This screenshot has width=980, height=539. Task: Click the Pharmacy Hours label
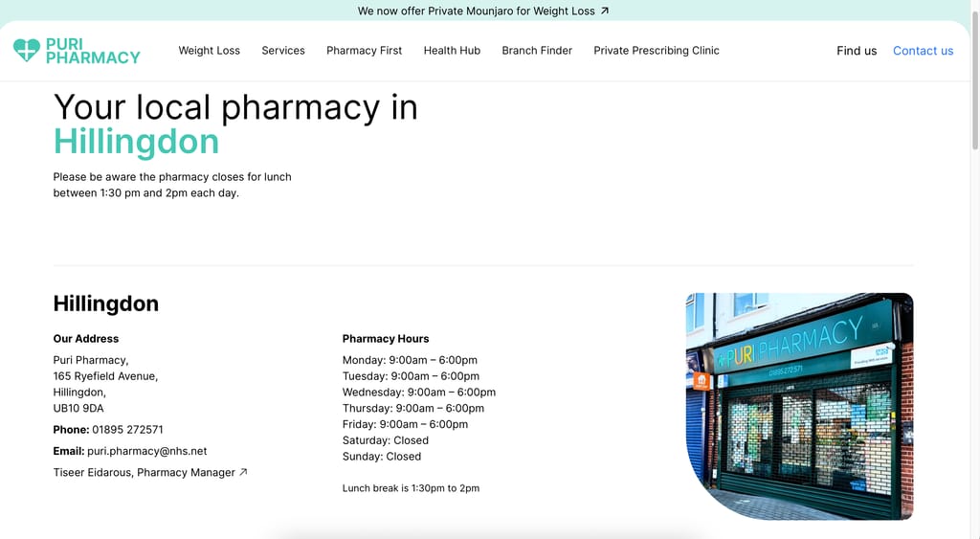pyautogui.click(x=386, y=338)
